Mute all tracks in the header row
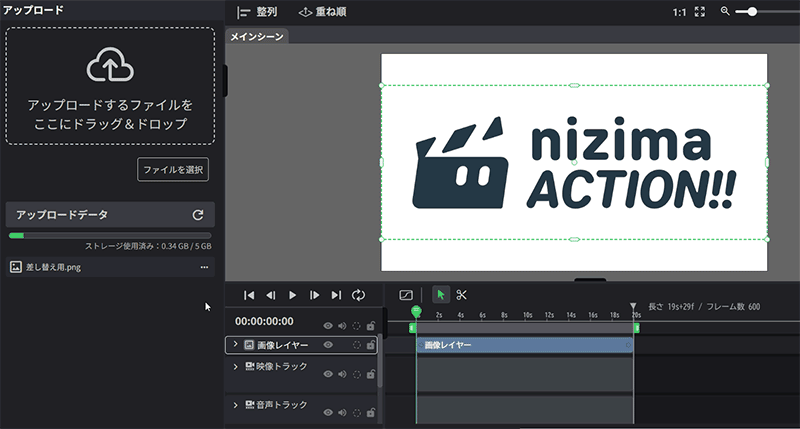Screen dimensions: 800x429 pos(342,326)
